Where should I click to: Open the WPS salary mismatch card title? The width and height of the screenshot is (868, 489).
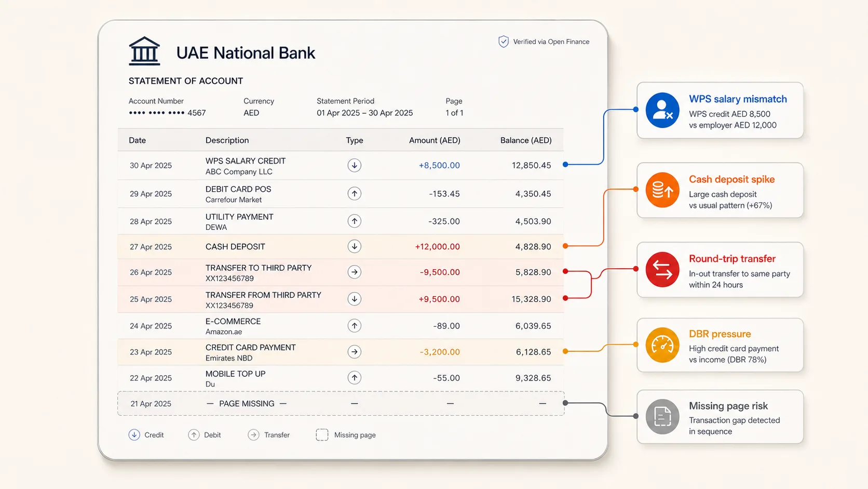click(x=738, y=99)
